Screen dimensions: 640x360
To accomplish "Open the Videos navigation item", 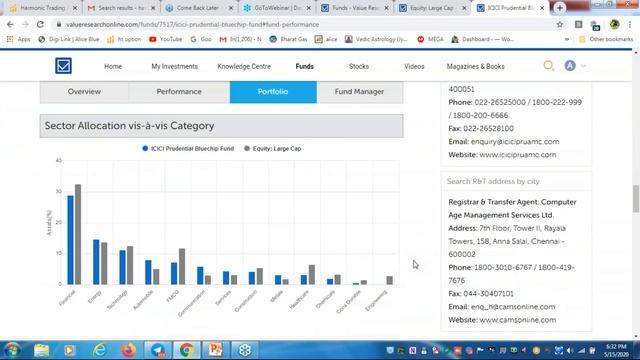I will (x=414, y=66).
